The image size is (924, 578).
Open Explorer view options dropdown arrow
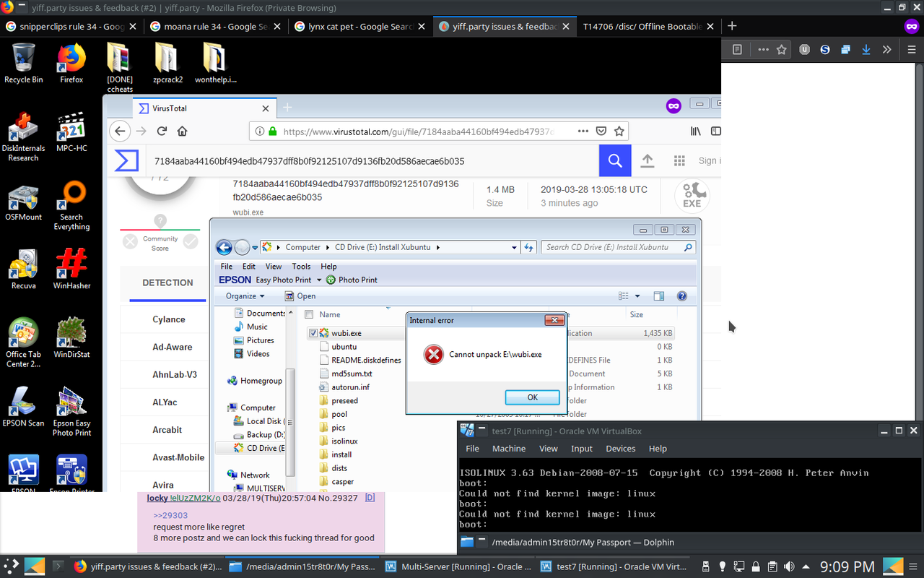pos(637,296)
